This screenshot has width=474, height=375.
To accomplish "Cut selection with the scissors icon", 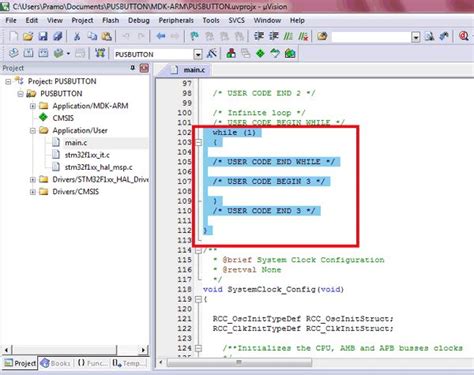I will pos(77,36).
